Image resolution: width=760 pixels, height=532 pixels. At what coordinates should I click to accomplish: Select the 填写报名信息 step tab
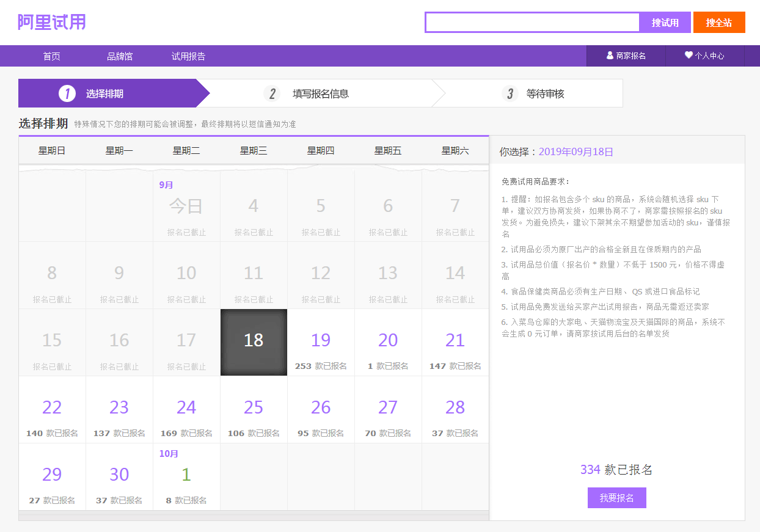pyautogui.click(x=320, y=93)
